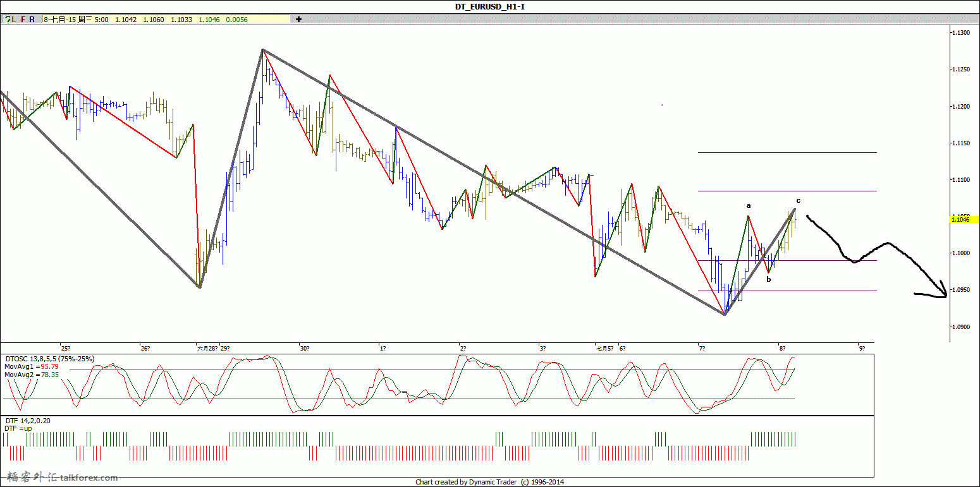Click the high value 1.1060 in the data bar
The image size is (980, 487).
[154, 20]
